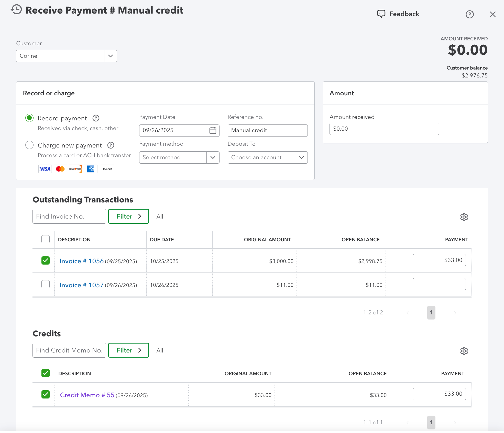The width and height of the screenshot is (504, 433).
Task: Click the Amount received input field
Action: pos(384,129)
